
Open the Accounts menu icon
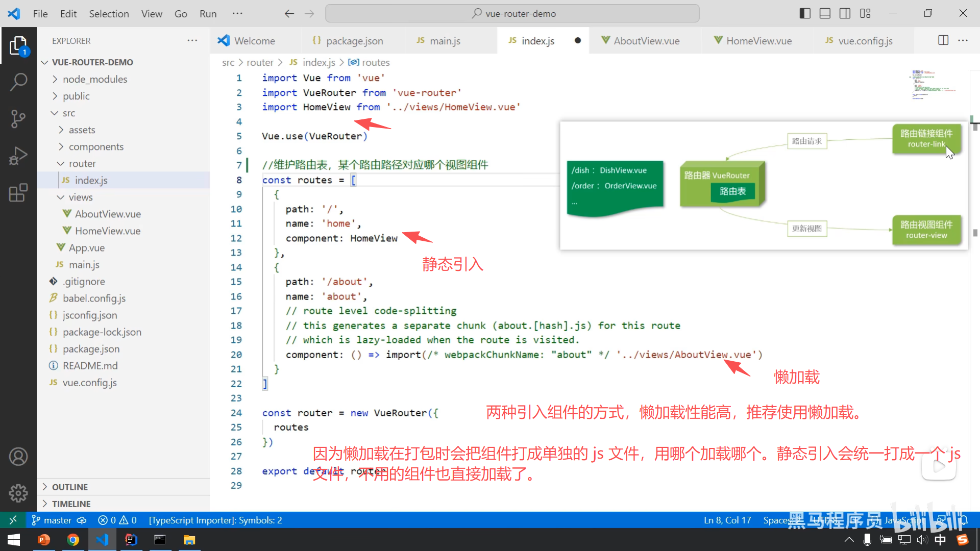pyautogui.click(x=18, y=457)
